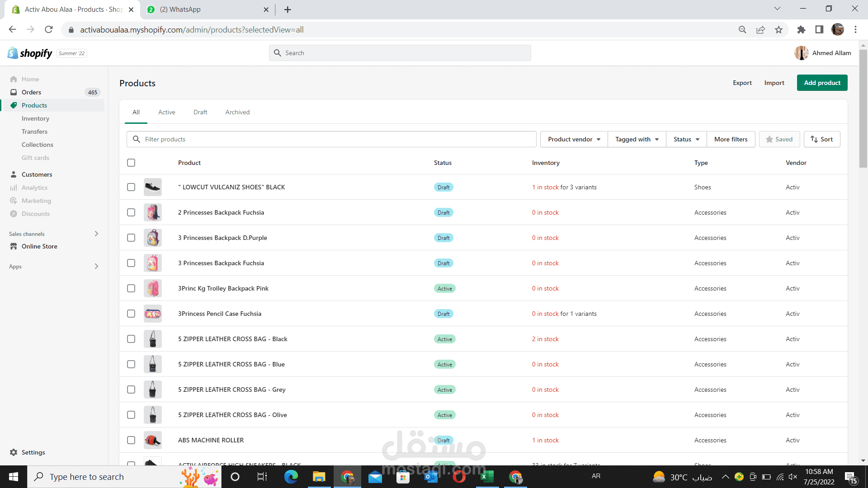Toggle the select all products checkbox
The width and height of the screenshot is (868, 488).
pos(131,163)
